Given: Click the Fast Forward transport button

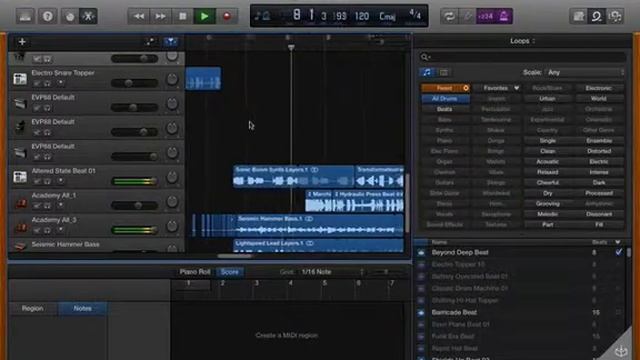Looking at the screenshot, I should pos(160,16).
